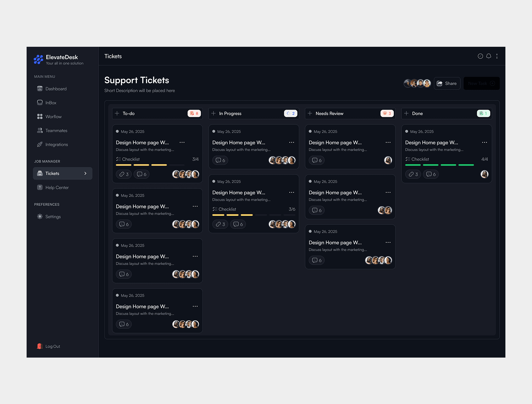The width and height of the screenshot is (532, 404).
Task: Open comments on the third To-do card
Action: click(124, 274)
